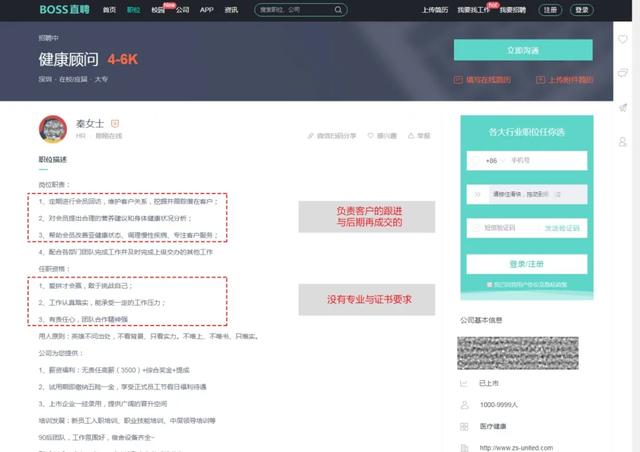
Task: Click the blurred company logo image
Action: [518, 353]
